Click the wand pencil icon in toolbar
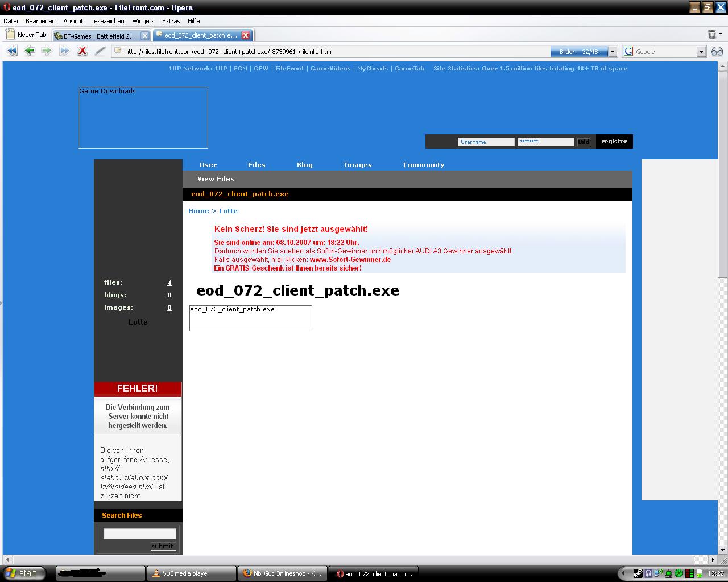Image resolution: width=728 pixels, height=582 pixels. pos(100,51)
